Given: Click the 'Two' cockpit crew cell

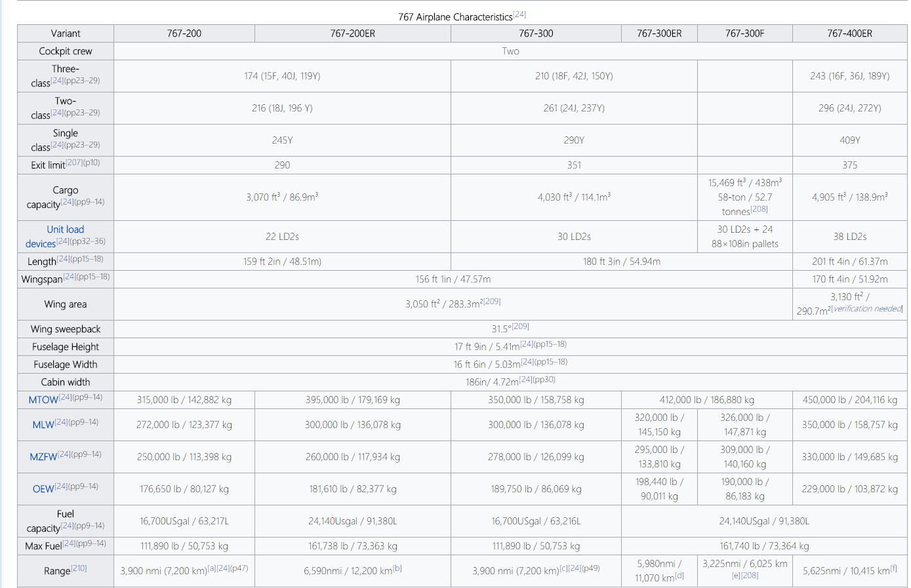Looking at the screenshot, I should (510, 51).
